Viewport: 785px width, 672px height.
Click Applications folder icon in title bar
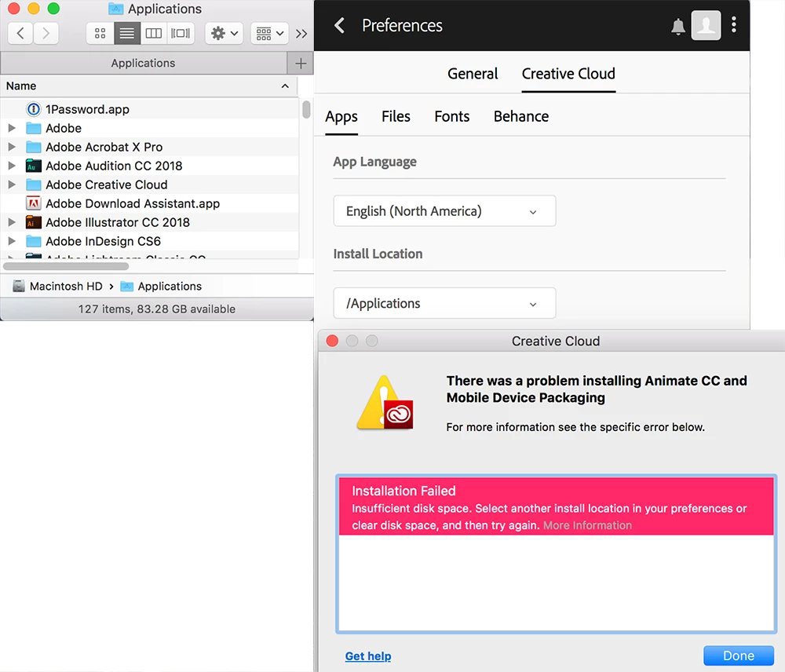pos(115,9)
